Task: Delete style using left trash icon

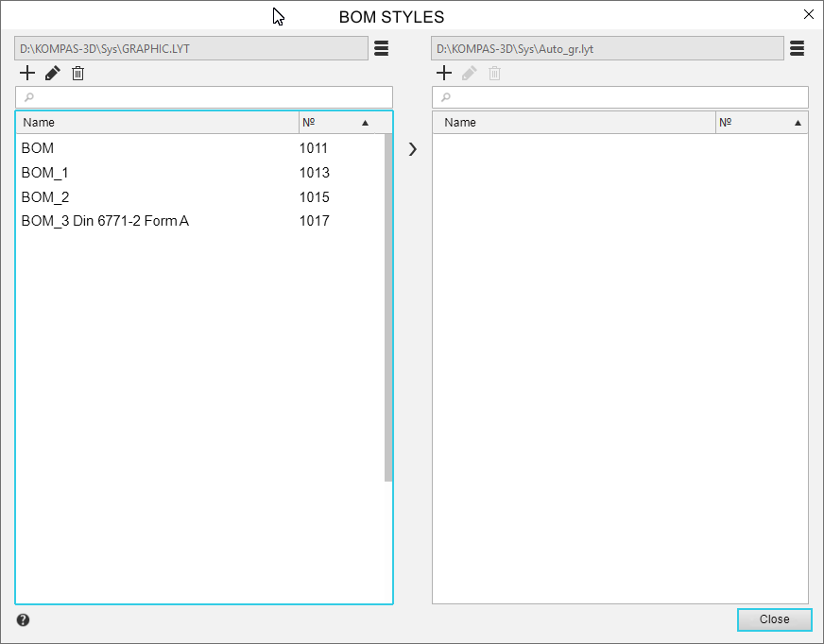Action: [78, 73]
